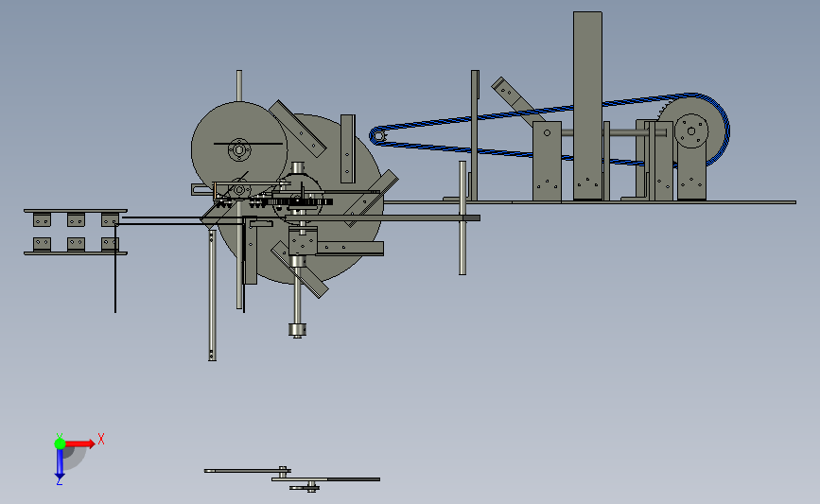The width and height of the screenshot is (820, 504).
Task: Select the thin black vertical line under bracket rack
Action: (115, 268)
